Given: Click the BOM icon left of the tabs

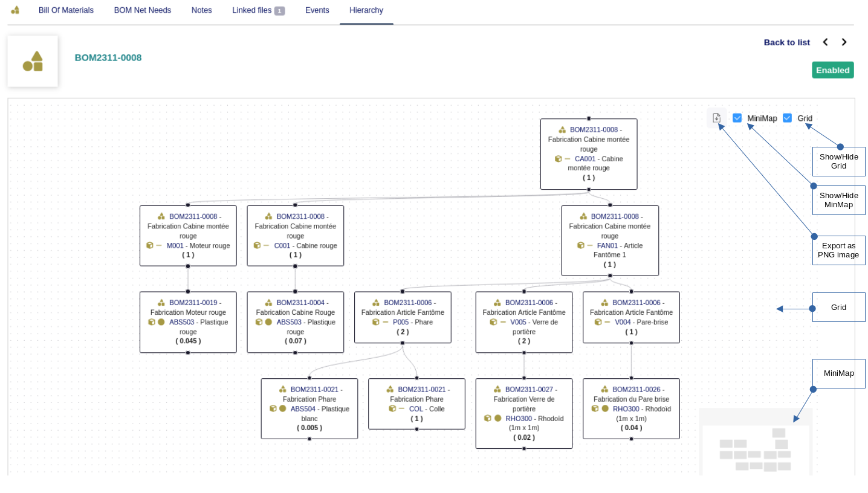Looking at the screenshot, I should click(x=16, y=10).
